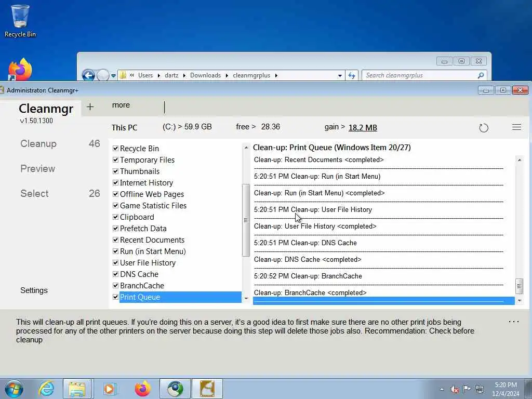Image resolution: width=532 pixels, height=399 pixels.
Task: Click the Cleanmgr title tab
Action: coord(46,109)
